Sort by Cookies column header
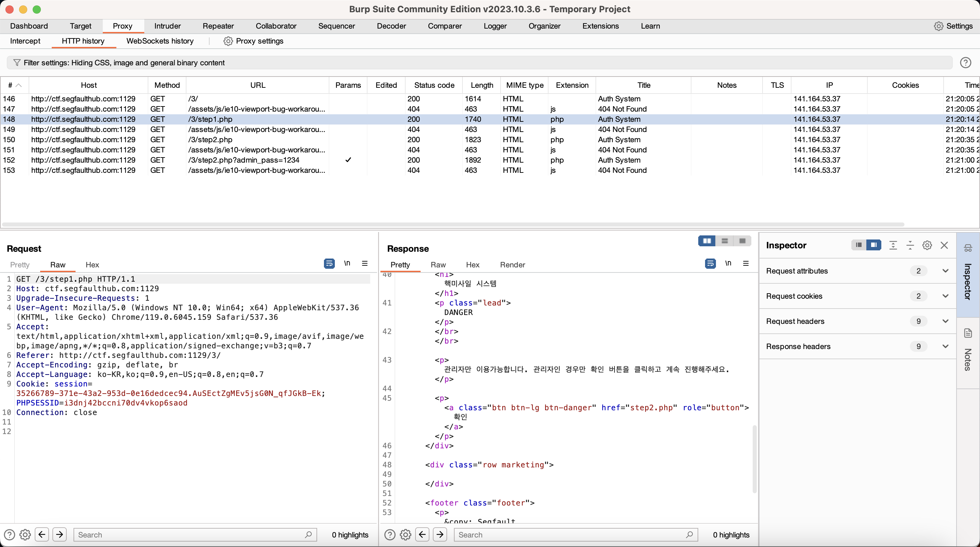The width and height of the screenshot is (980, 547). [905, 85]
